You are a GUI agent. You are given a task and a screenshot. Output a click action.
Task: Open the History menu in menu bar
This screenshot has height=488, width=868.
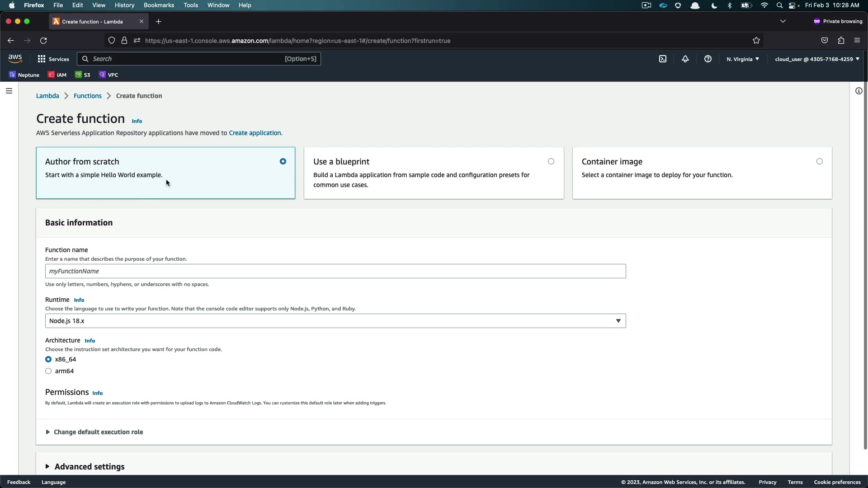[124, 5]
